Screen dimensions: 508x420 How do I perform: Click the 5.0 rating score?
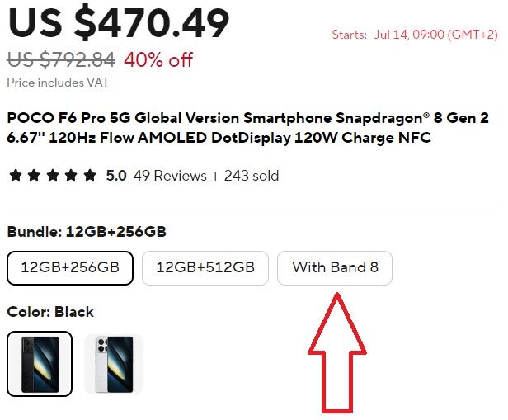click(x=116, y=176)
